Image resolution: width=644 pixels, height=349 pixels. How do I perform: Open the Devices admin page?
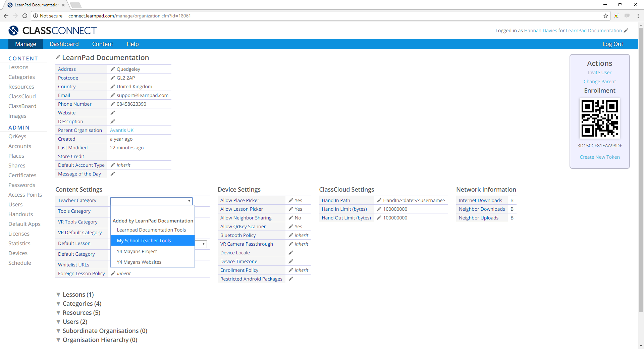pos(18,253)
